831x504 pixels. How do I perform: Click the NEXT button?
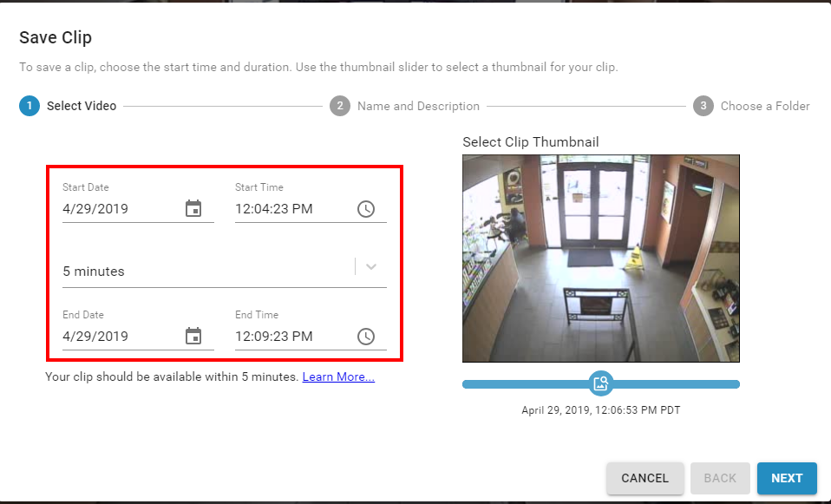pyautogui.click(x=787, y=478)
